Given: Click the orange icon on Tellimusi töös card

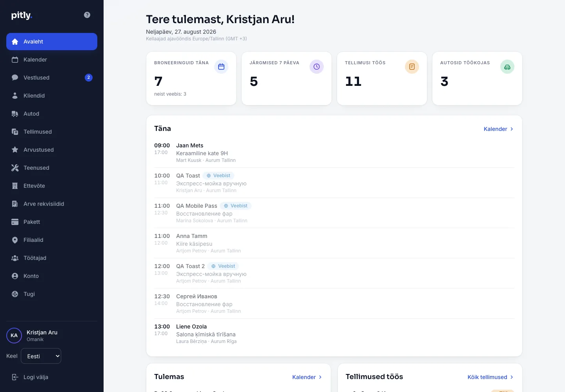Looking at the screenshot, I should [x=412, y=67].
